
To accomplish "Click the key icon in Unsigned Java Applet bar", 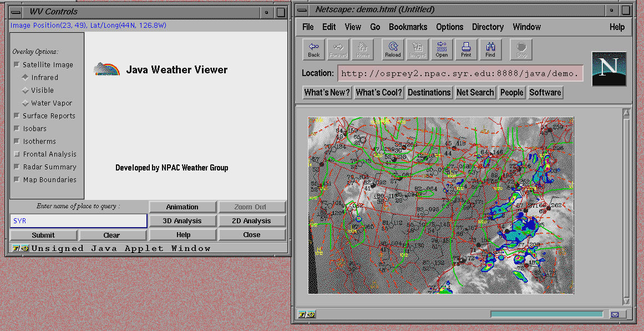I will [21, 248].
